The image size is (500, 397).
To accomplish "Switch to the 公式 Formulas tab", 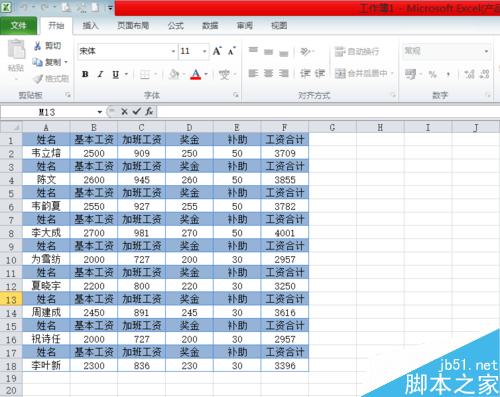I will [x=176, y=26].
